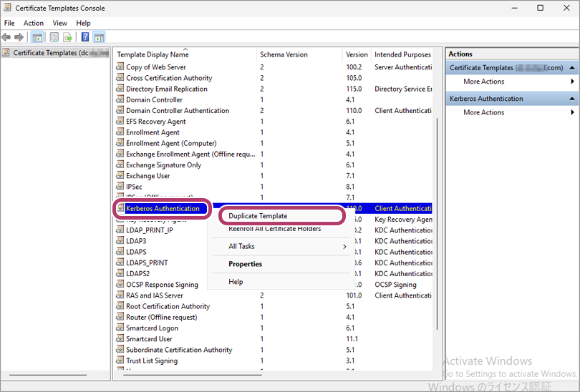Click the Properties toolbar icon
The width and height of the screenshot is (580, 392).
coord(54,37)
